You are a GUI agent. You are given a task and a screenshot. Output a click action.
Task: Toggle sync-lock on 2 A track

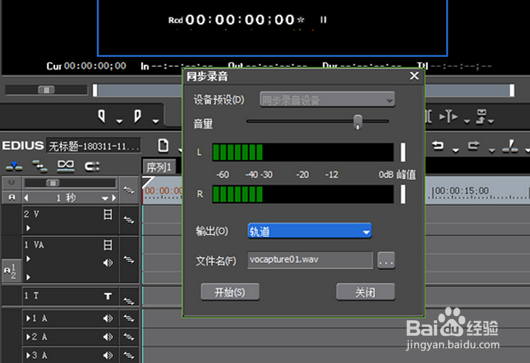pos(128,337)
